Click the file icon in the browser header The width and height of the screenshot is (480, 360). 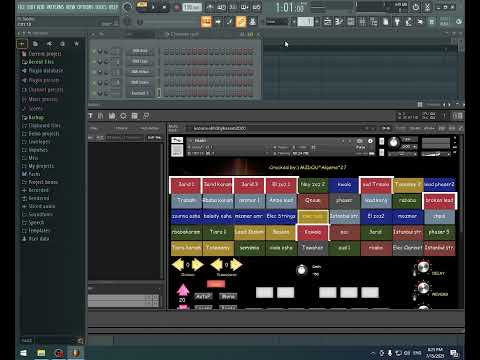(x=35, y=44)
